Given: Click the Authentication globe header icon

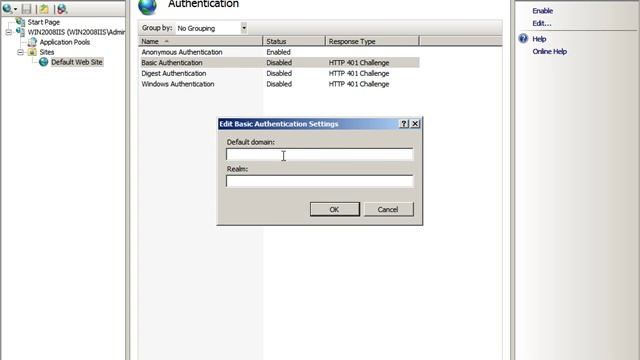Looking at the screenshot, I should coord(147,7).
